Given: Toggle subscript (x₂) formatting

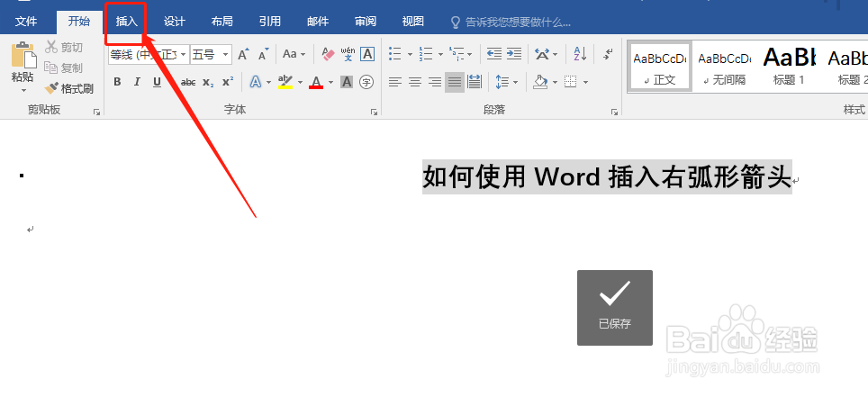Looking at the screenshot, I should pos(208,82).
